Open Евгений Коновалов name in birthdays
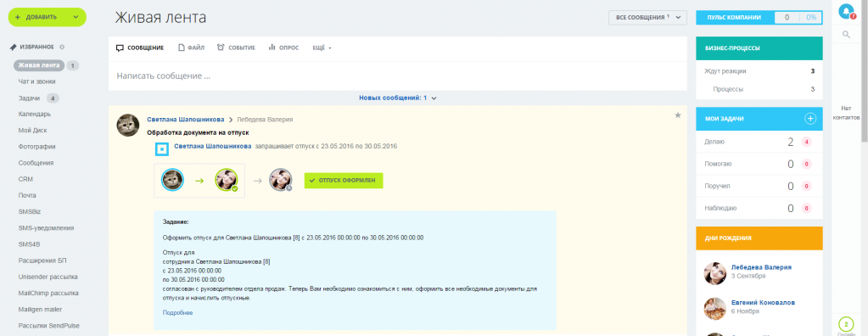The image size is (868, 336). point(763,303)
